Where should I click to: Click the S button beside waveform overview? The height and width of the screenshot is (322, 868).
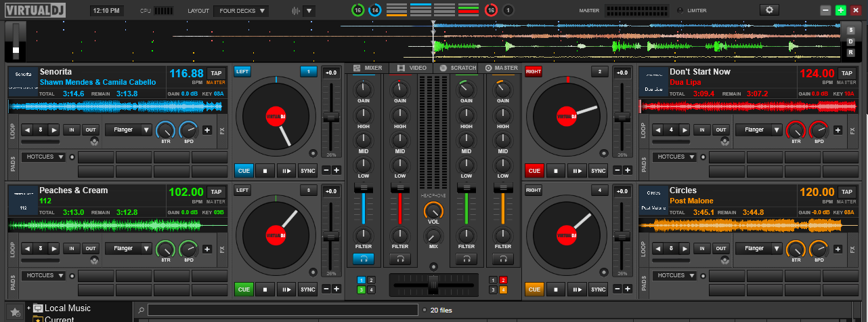coord(850,31)
